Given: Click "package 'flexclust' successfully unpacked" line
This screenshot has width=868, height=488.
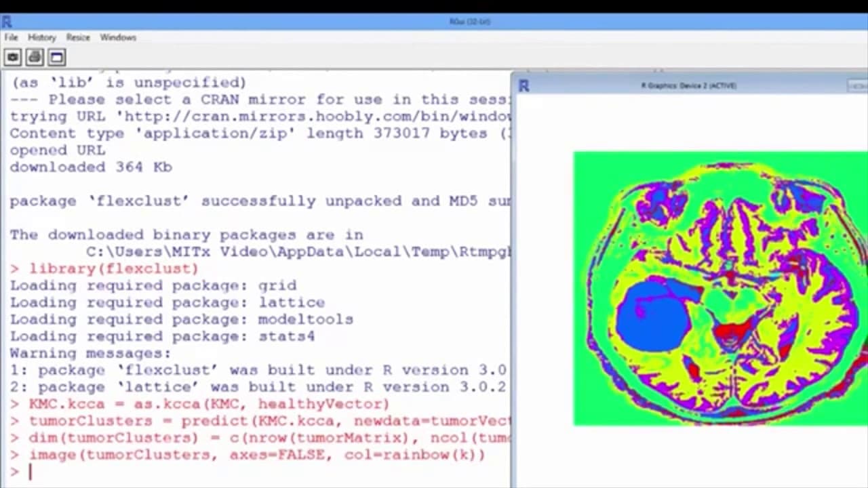Looking at the screenshot, I should [260, 201].
